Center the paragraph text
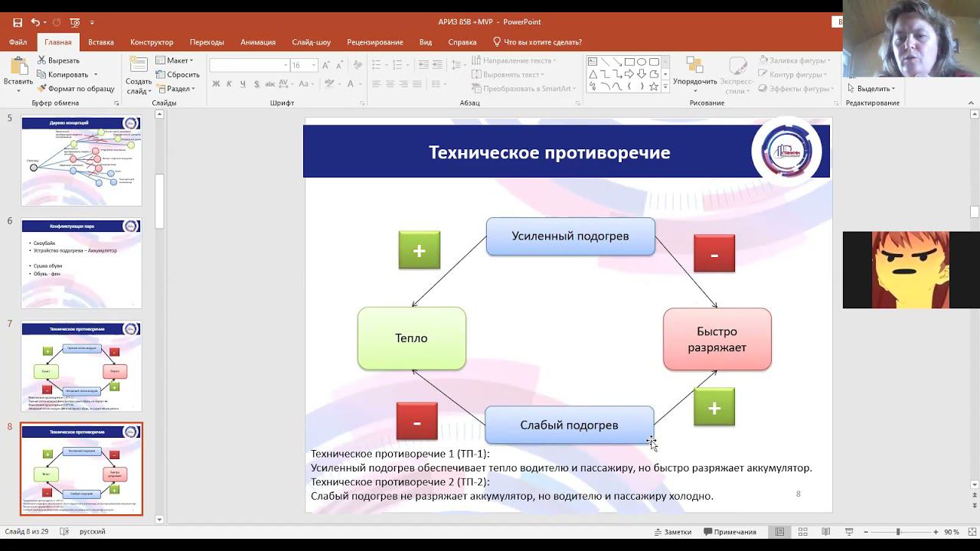This screenshot has height=551, width=980. point(390,84)
